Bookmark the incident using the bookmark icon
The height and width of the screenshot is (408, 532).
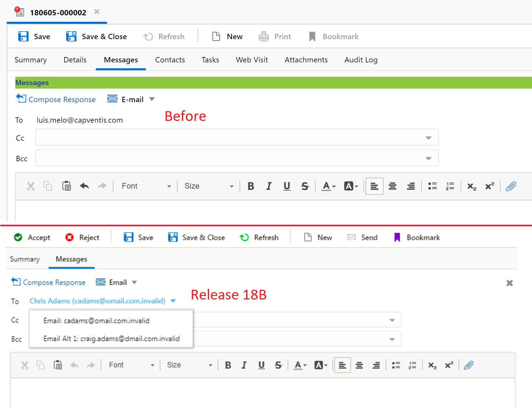[x=312, y=36]
